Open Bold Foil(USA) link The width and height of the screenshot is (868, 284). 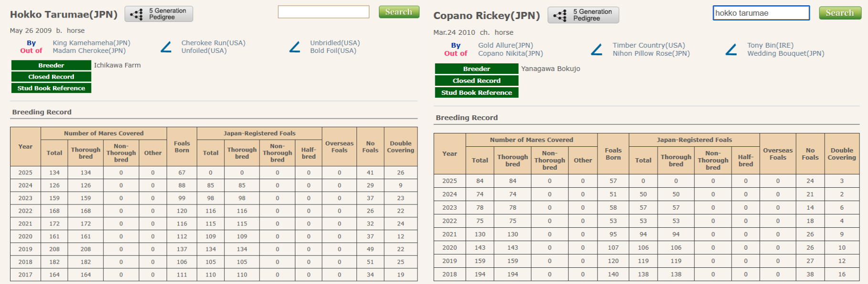click(x=333, y=51)
